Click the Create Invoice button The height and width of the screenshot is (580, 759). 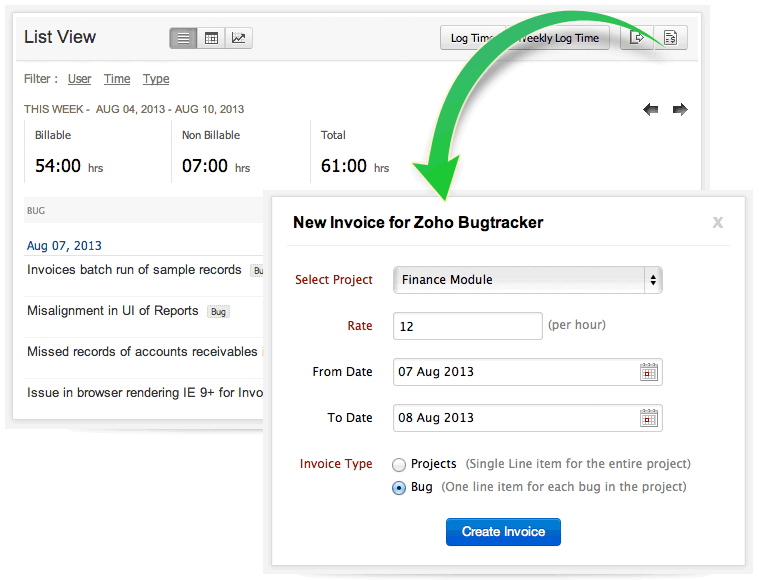click(503, 532)
